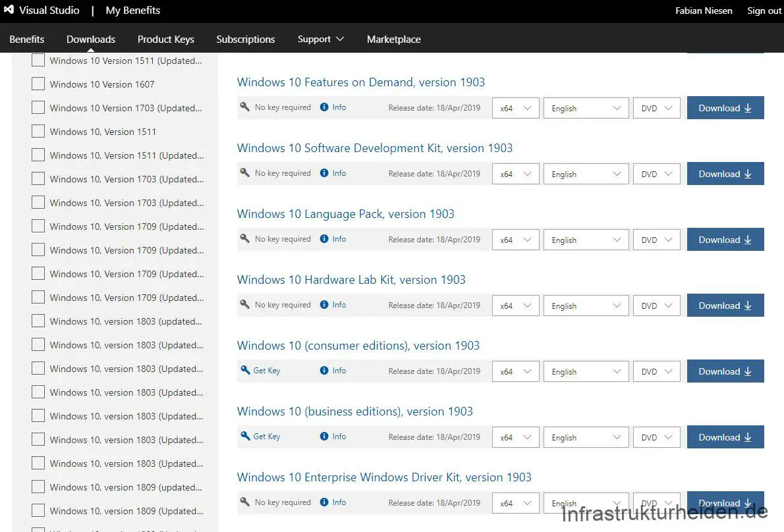Image resolution: width=784 pixels, height=532 pixels.
Task: Click the Visual Studio logo icon
Action: [x=9, y=9]
